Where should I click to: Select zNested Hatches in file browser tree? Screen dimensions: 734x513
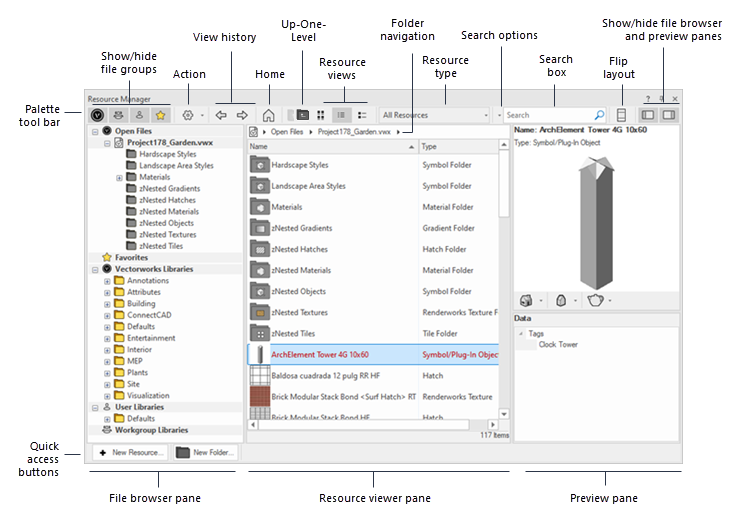pos(166,200)
